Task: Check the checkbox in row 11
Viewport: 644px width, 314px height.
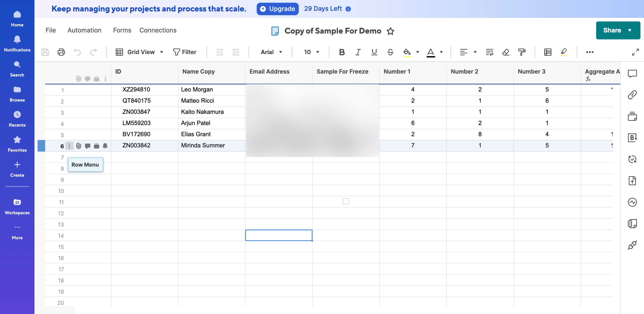Action: [x=346, y=201]
